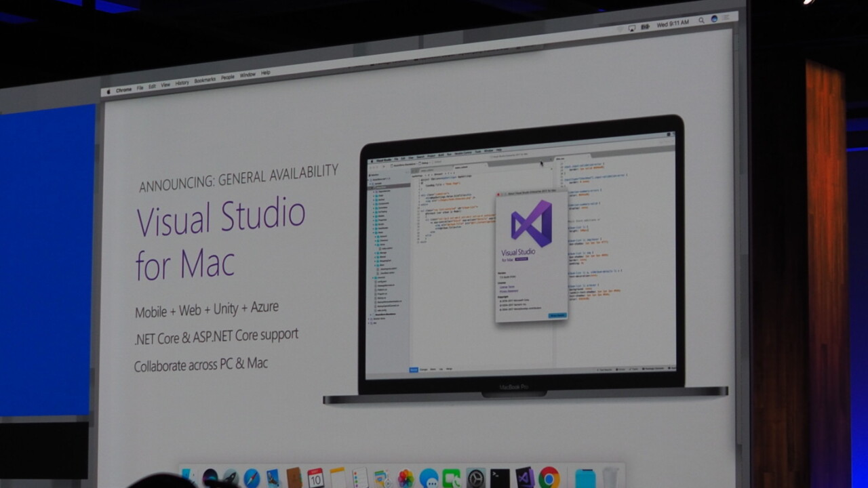868x488 pixels.
Task: Open the Trash in the dock
Action: pyautogui.click(x=611, y=478)
